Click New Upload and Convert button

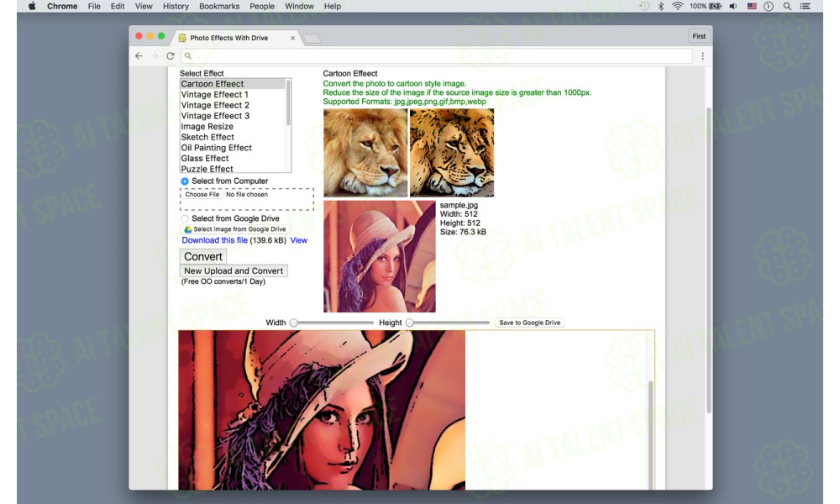click(x=234, y=271)
